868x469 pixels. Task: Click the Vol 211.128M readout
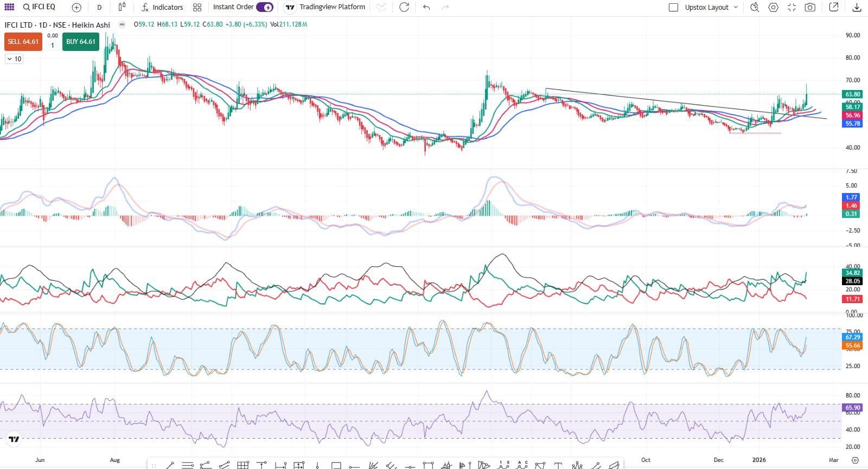coord(289,24)
